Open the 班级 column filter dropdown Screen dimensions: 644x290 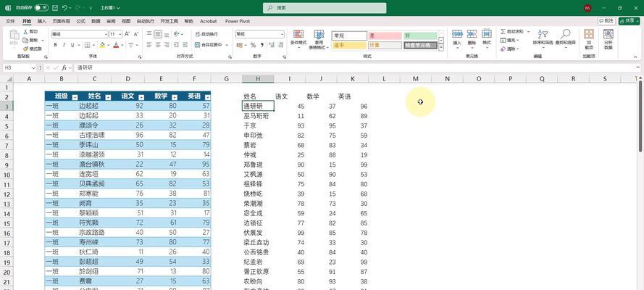[x=75, y=97]
